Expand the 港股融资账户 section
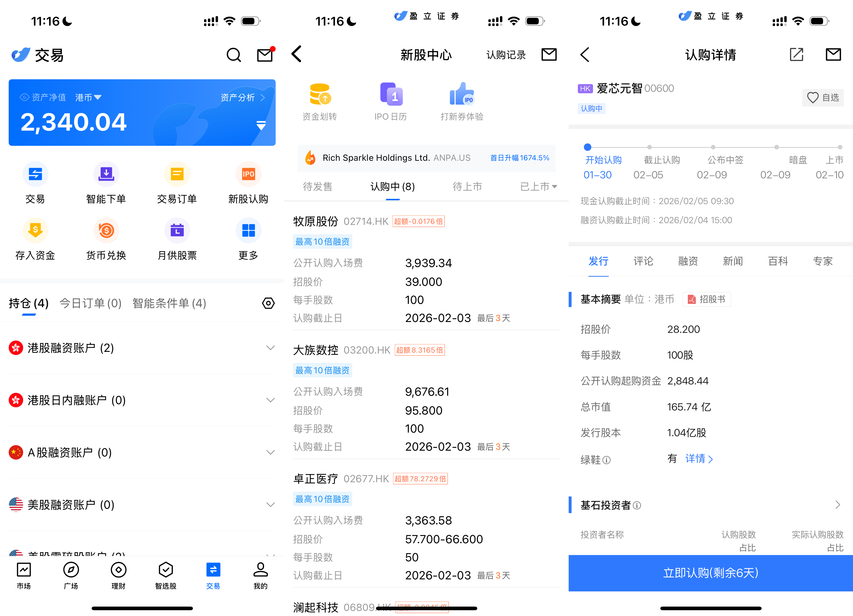This screenshot has height=616, width=853. tap(270, 348)
